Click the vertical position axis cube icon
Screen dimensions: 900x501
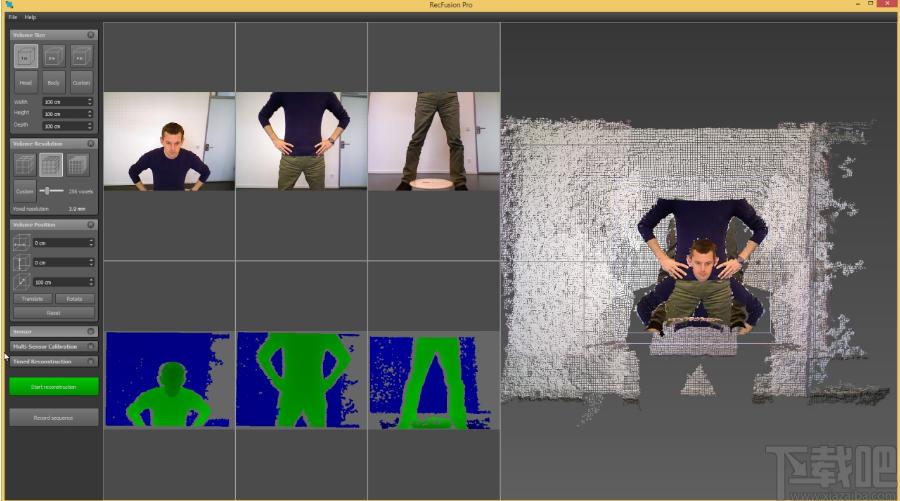tap(21, 262)
